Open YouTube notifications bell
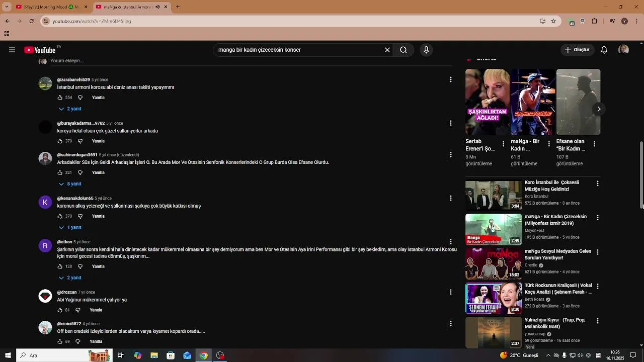The width and height of the screenshot is (644, 362). (x=604, y=50)
